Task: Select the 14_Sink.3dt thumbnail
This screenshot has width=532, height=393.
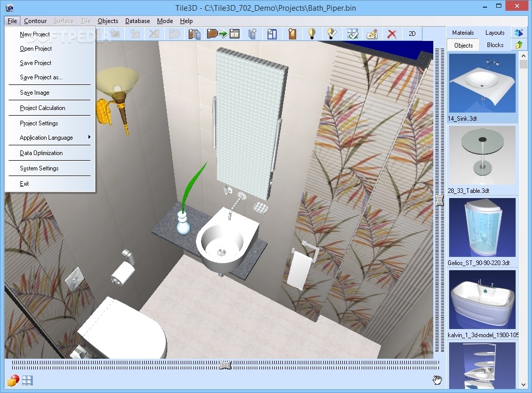Action: coord(482,83)
